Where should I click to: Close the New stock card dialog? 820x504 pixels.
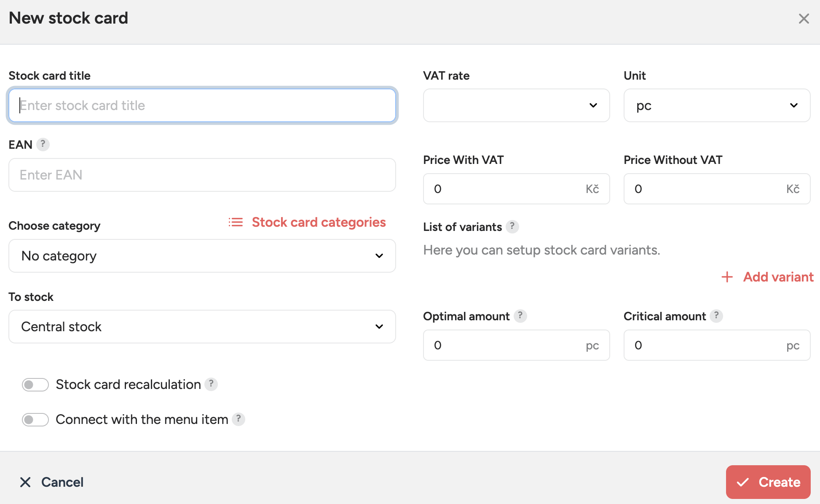804,19
